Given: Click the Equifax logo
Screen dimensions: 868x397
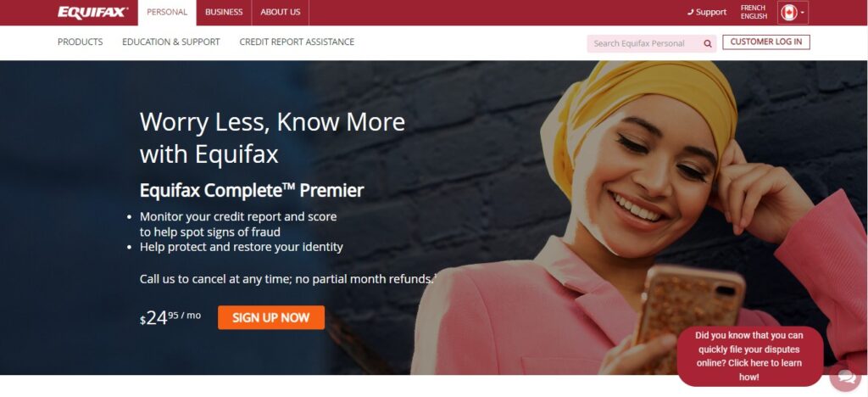Looking at the screenshot, I should [x=93, y=12].
